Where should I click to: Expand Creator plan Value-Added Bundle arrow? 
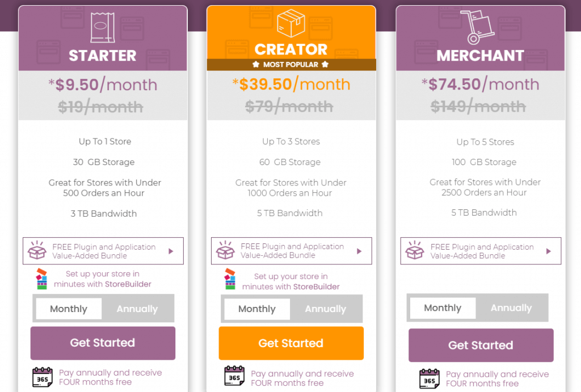[359, 251]
